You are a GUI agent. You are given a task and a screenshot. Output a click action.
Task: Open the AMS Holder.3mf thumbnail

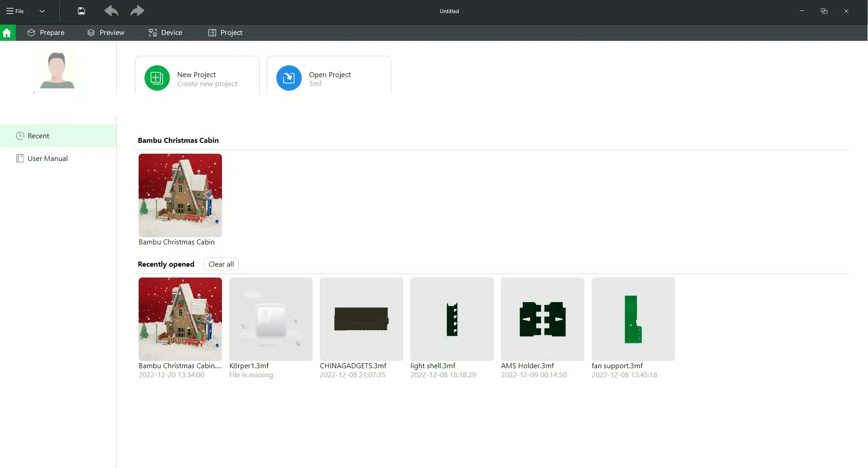click(543, 319)
